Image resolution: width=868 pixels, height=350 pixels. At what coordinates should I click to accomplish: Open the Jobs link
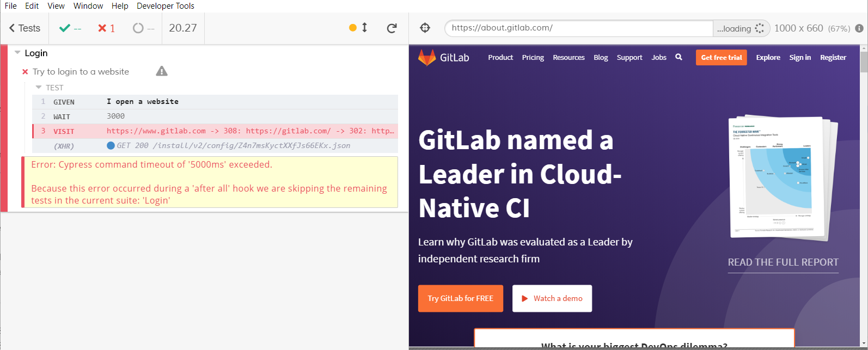659,58
